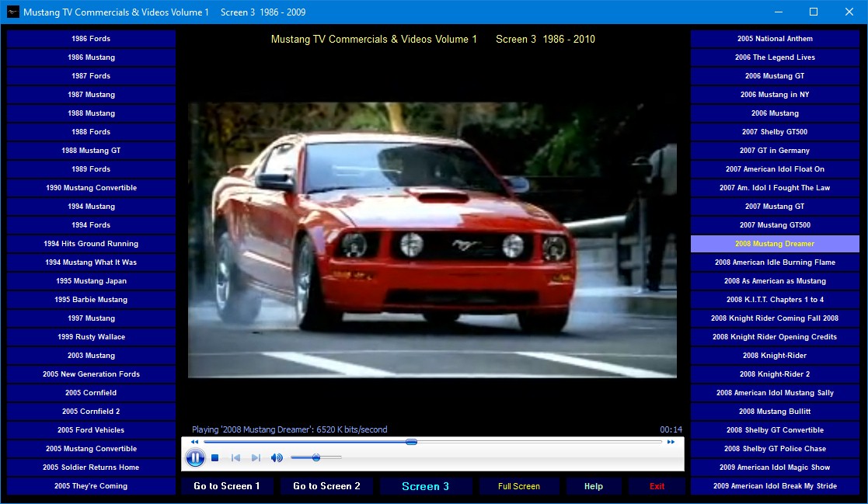The width and height of the screenshot is (868, 504).
Task: Play 2009 American Idol Break My Stride
Action: (775, 486)
